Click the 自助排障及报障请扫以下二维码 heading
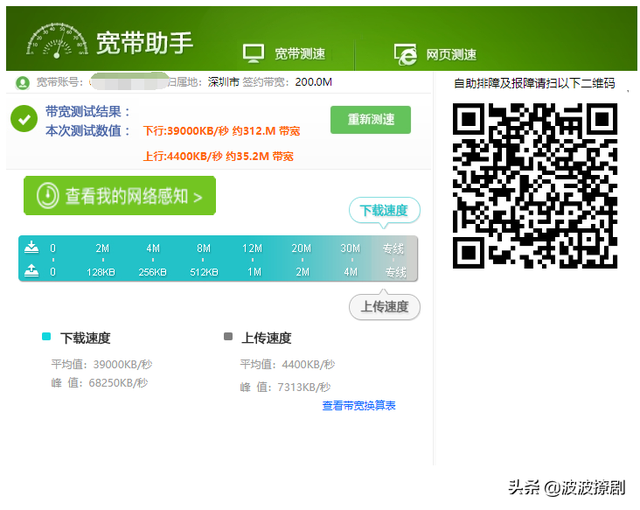Image resolution: width=640 pixels, height=510 pixels. pos(534,83)
